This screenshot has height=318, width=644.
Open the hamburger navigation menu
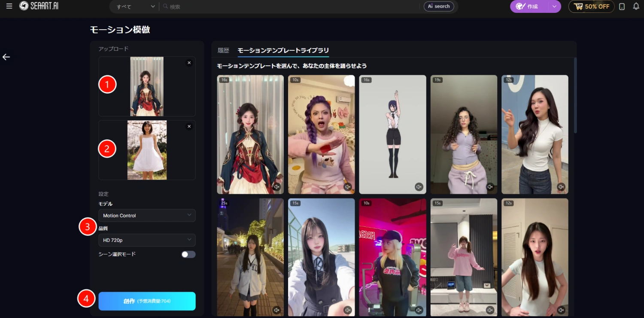click(x=9, y=6)
